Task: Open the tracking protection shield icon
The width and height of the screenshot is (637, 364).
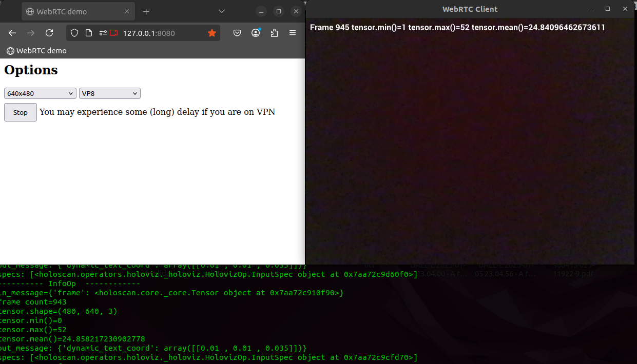Action: (x=74, y=33)
